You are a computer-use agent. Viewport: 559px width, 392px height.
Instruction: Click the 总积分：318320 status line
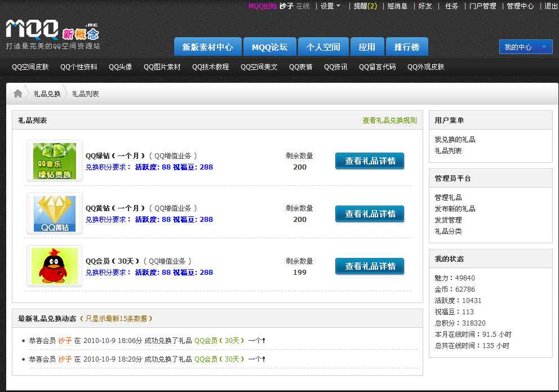(x=460, y=323)
